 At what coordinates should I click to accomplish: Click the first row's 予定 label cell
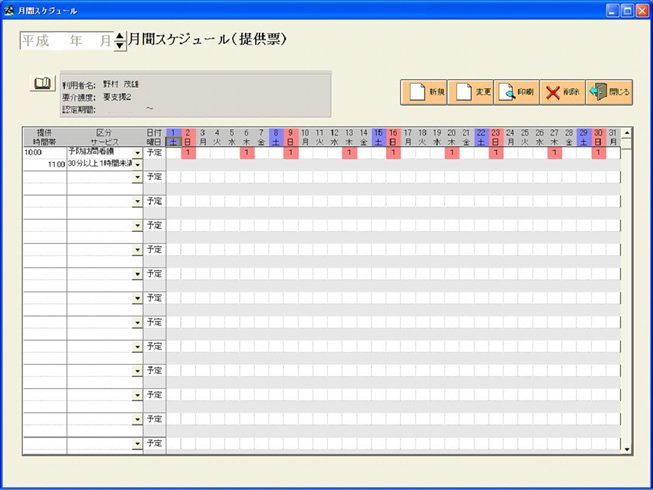point(154,153)
